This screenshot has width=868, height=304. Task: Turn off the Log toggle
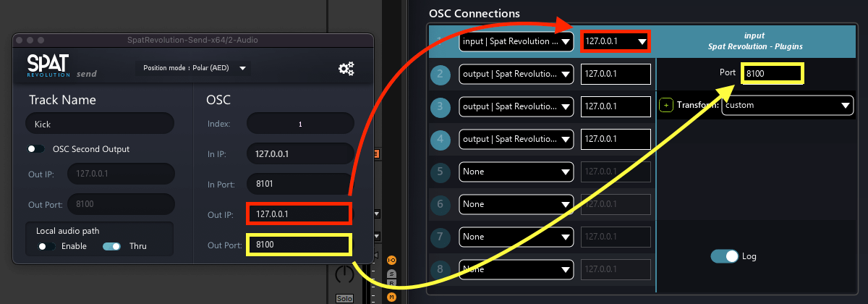725,256
